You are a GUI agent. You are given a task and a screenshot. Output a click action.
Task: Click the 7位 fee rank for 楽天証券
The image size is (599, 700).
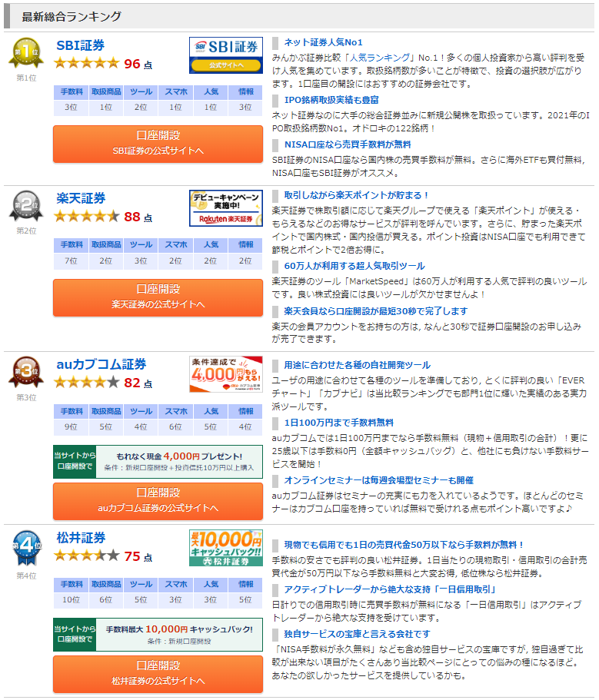pyautogui.click(x=71, y=261)
